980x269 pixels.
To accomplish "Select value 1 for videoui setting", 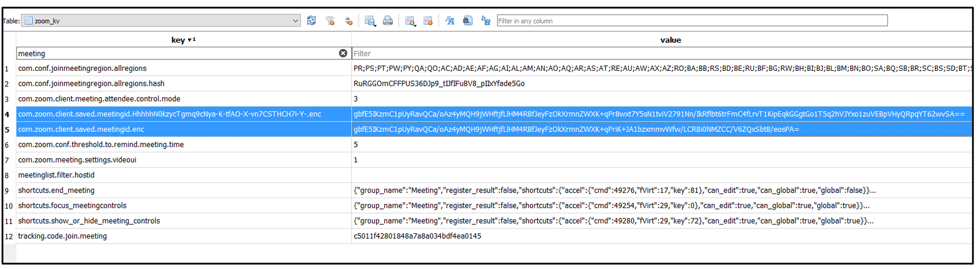I will click(x=662, y=160).
